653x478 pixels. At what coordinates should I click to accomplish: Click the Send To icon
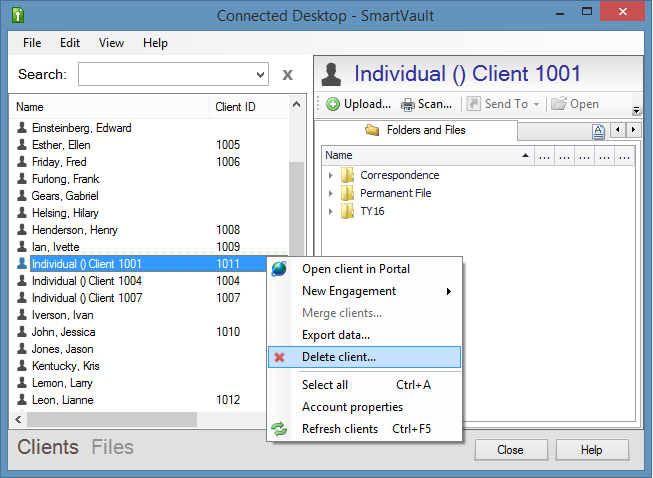474,104
